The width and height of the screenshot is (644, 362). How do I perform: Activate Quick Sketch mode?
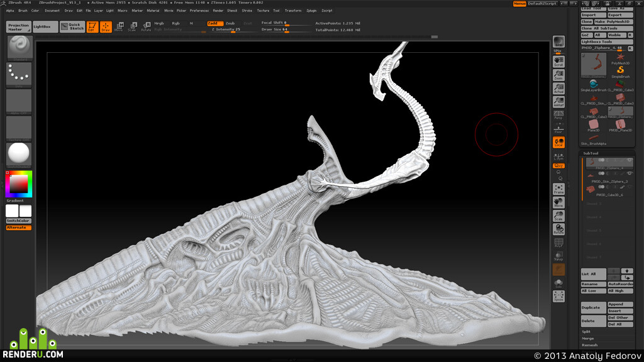pyautogui.click(x=72, y=26)
